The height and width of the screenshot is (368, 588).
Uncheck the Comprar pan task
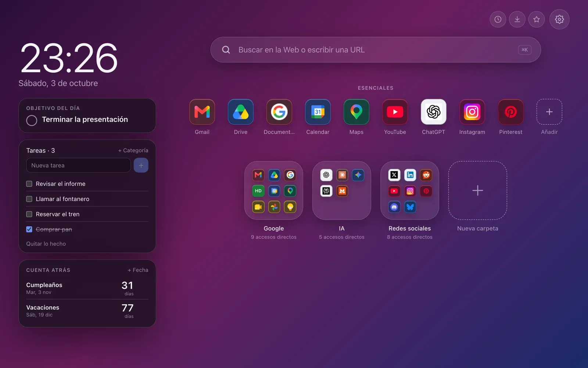tap(29, 229)
